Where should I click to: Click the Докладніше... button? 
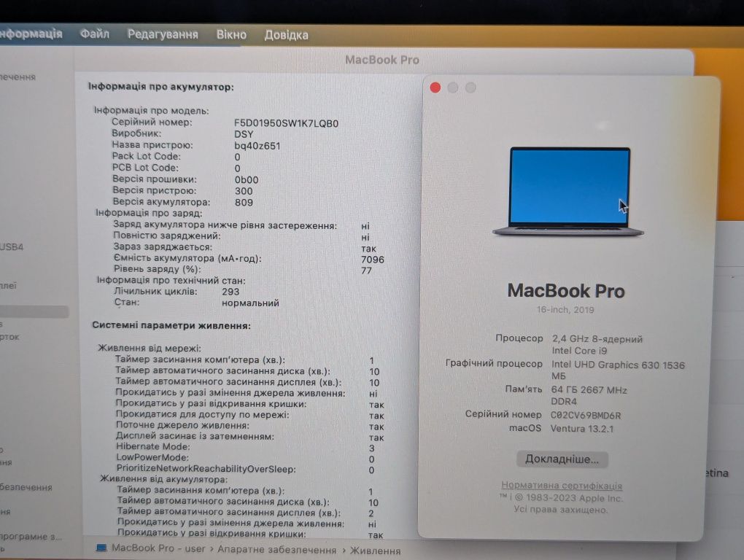click(562, 459)
